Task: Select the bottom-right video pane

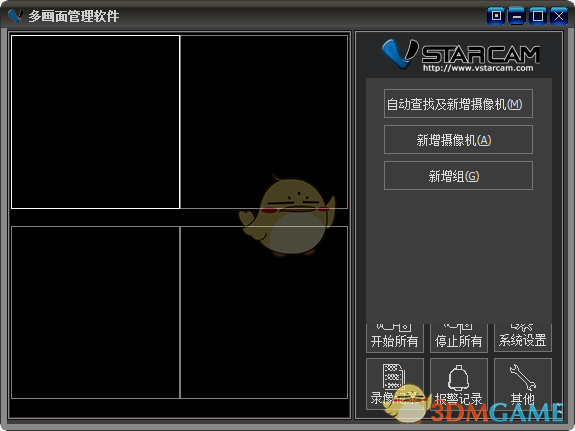Action: (264, 313)
